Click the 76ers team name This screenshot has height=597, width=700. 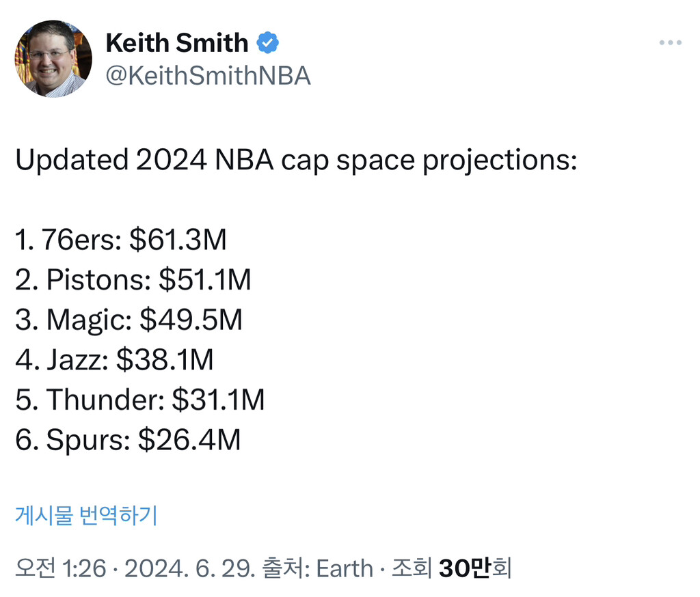80,240
